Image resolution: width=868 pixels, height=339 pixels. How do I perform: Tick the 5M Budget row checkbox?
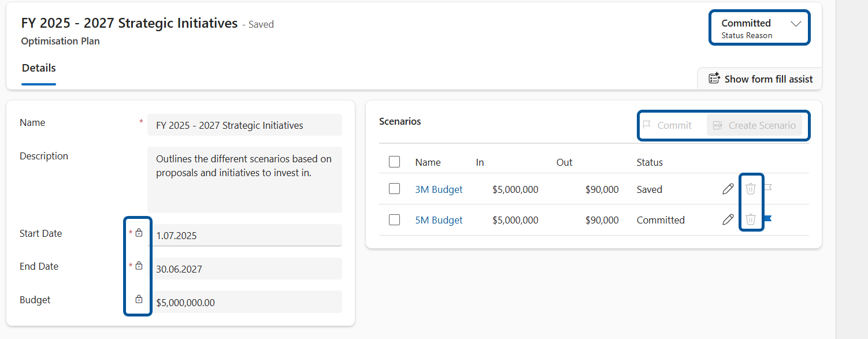[x=395, y=220]
